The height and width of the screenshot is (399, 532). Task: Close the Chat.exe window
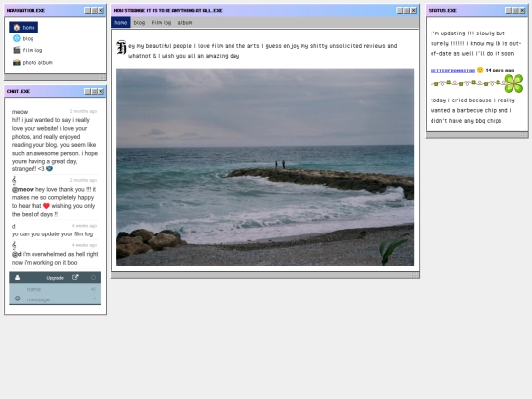click(x=100, y=91)
